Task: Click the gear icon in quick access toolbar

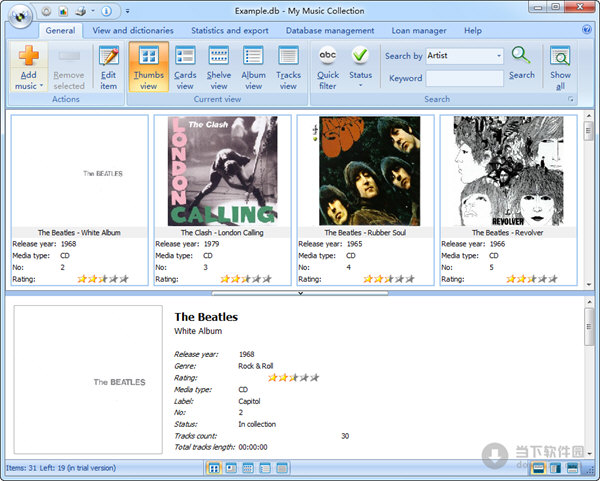Action: (46, 11)
